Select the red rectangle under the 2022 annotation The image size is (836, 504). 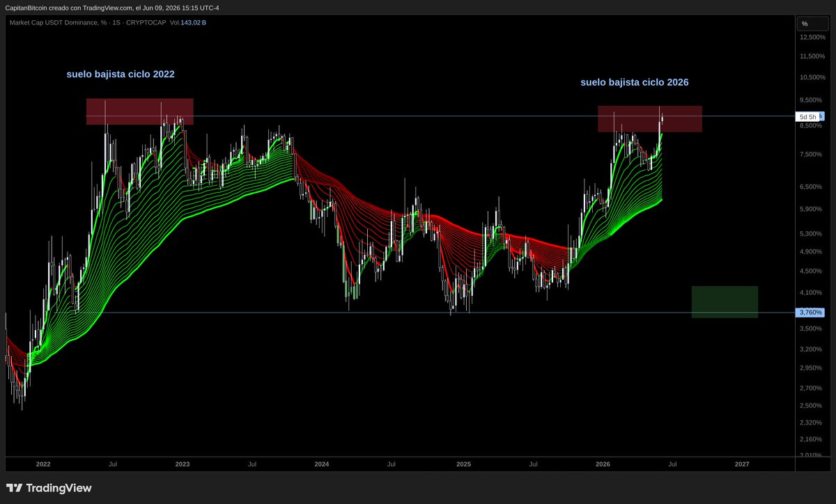(x=139, y=111)
